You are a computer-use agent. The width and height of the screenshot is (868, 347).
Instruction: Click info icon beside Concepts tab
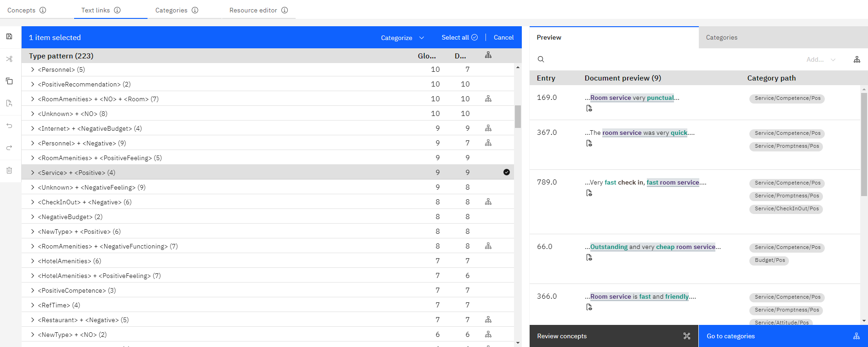click(43, 10)
